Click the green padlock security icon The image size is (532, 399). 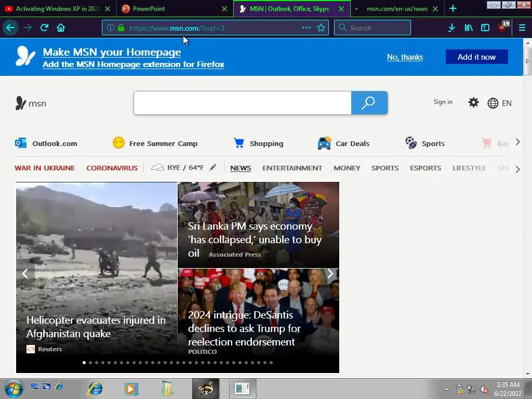(121, 28)
